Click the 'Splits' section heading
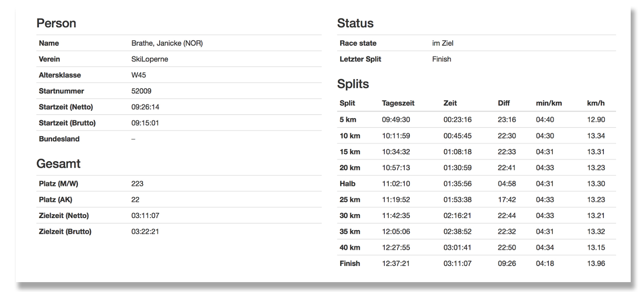644x292 pixels. [x=353, y=84]
